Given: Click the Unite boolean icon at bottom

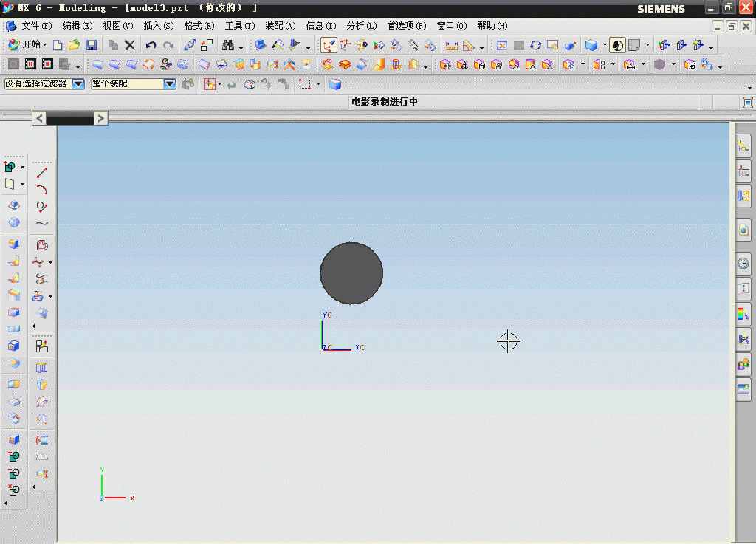Looking at the screenshot, I should (14, 456).
